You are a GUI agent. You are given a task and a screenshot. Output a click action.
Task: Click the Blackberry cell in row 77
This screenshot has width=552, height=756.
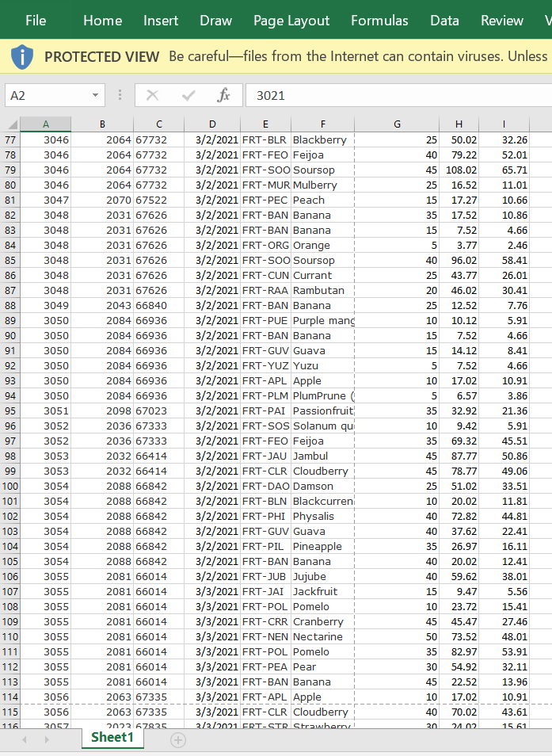pyautogui.click(x=322, y=139)
